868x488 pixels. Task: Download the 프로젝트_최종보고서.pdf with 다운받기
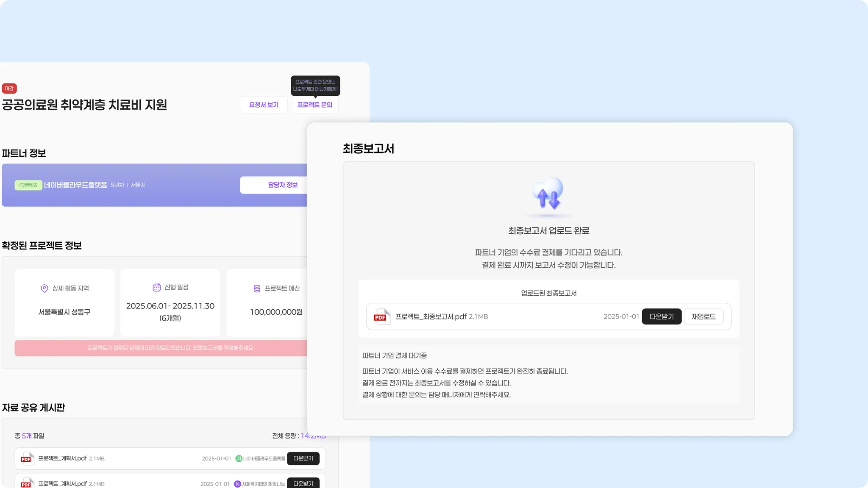[x=661, y=317]
